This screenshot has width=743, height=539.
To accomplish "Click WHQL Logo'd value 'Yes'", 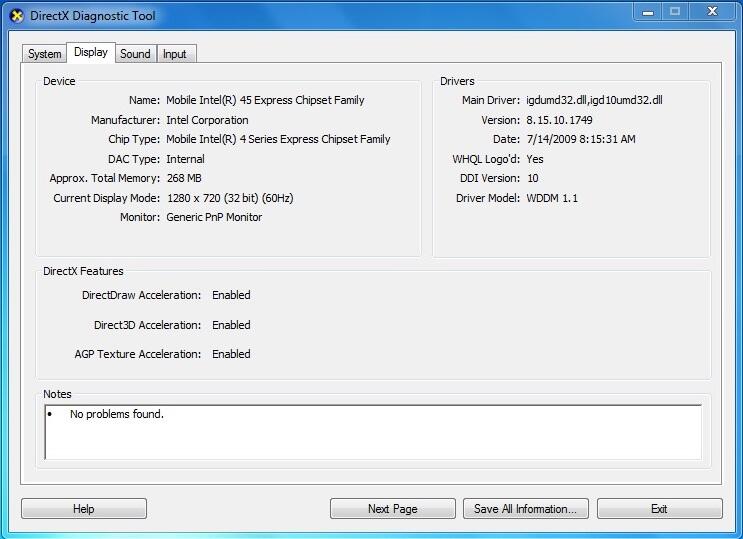I will [535, 159].
